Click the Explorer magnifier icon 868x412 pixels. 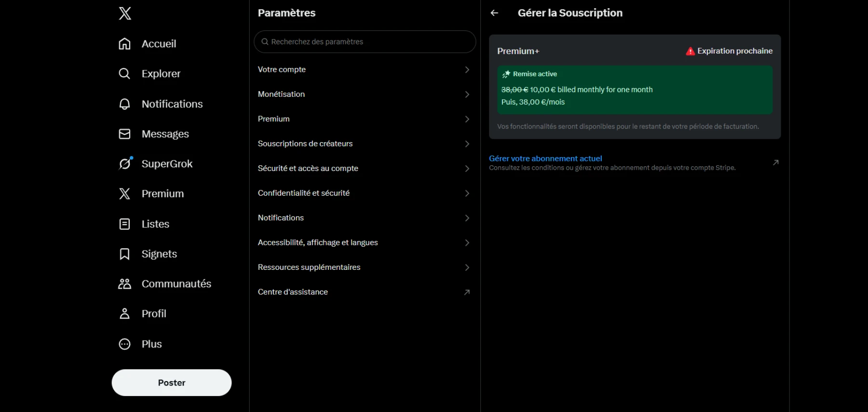[x=124, y=74]
